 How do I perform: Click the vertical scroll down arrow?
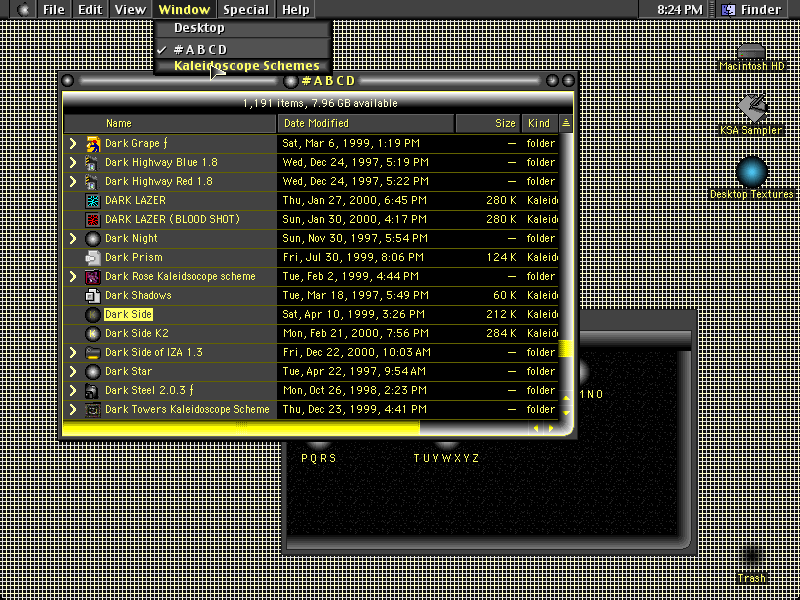566,412
